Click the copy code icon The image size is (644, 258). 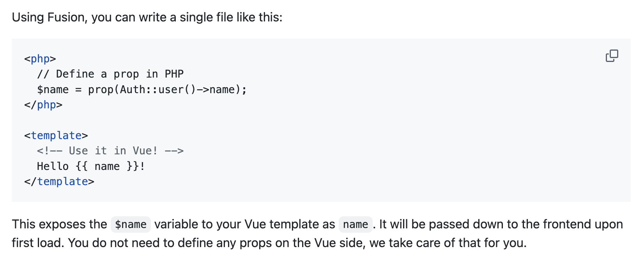point(612,56)
